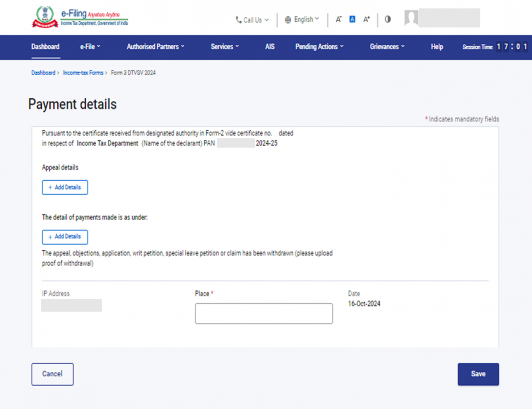Click the Call Us phone icon
532x409 pixels.
coord(237,19)
